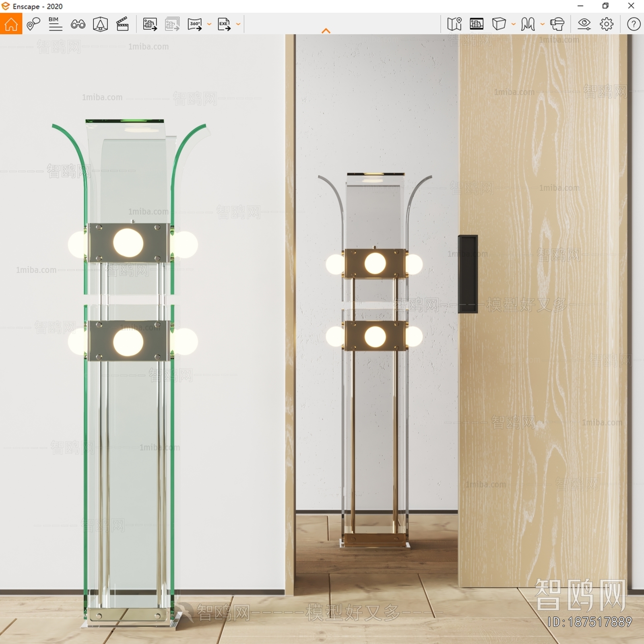Toggle the safe frame perspective icon

tap(100, 24)
